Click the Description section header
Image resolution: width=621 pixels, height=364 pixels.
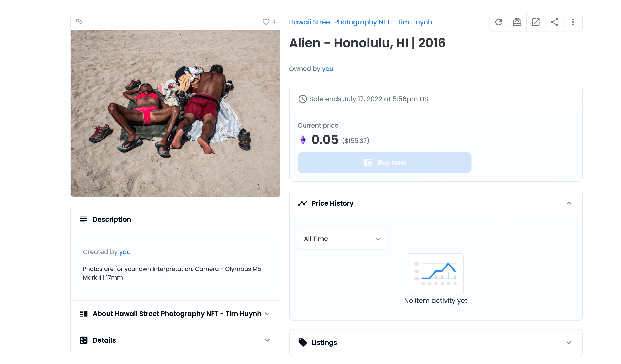pos(112,219)
